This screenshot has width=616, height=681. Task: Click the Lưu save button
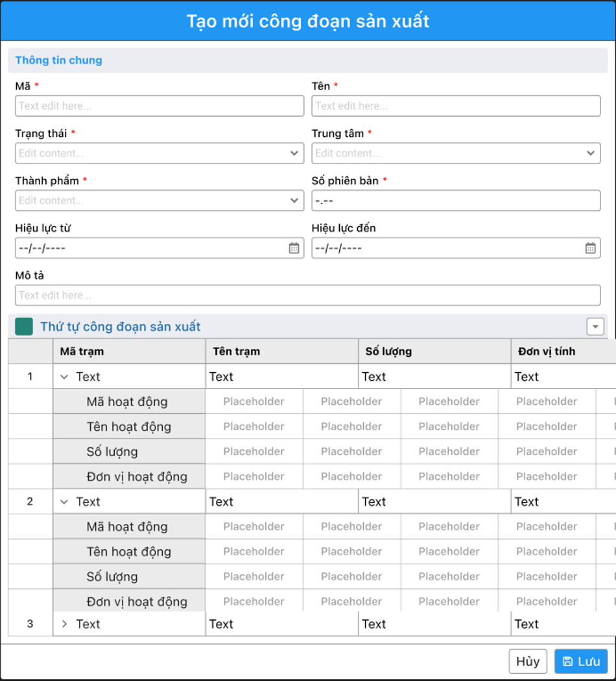point(580,662)
